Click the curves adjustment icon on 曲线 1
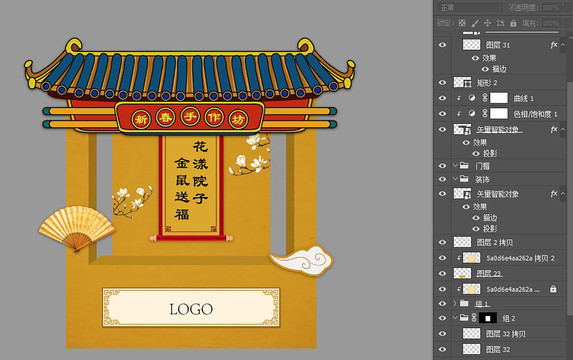The width and height of the screenshot is (573, 360). 472,98
